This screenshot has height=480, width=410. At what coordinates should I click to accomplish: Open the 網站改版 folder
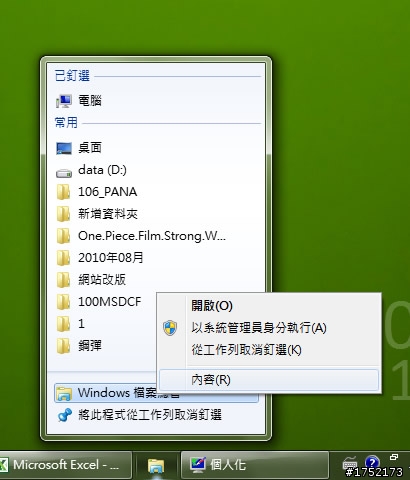tap(157, 280)
